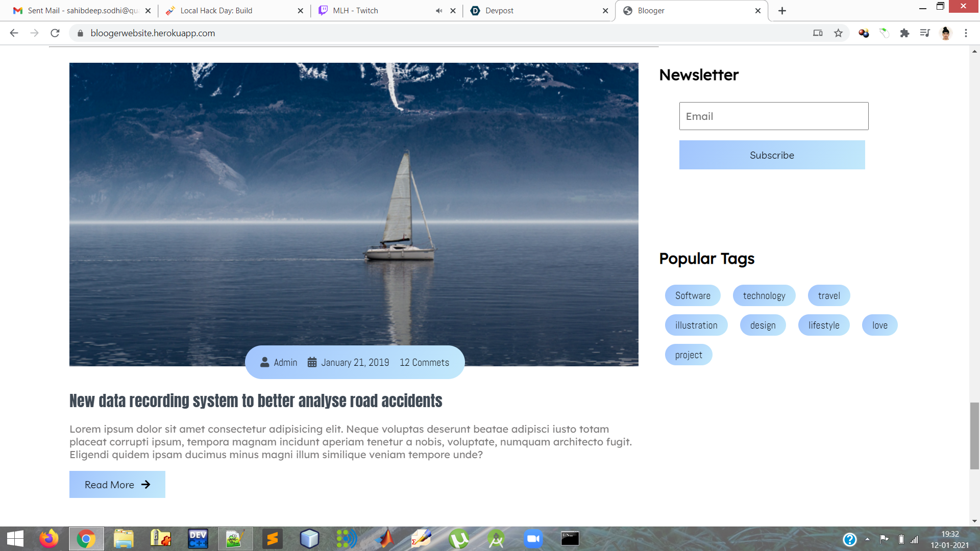Focus the Email input field

tap(773, 116)
